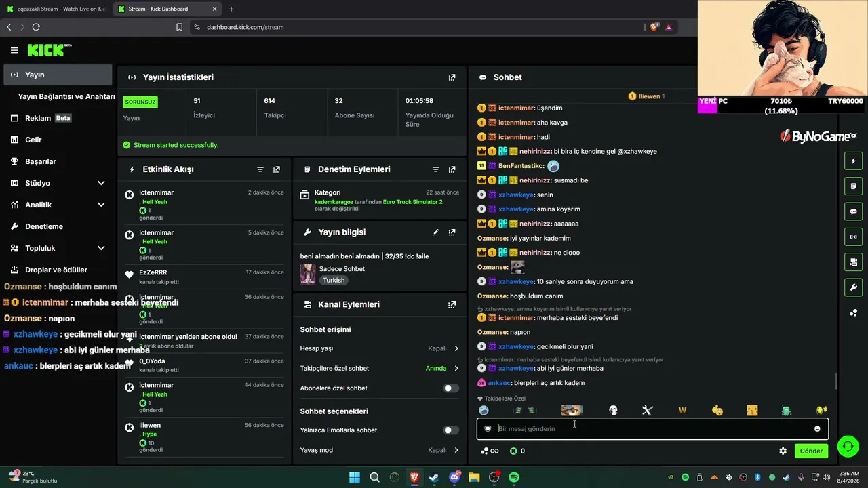Image resolution: width=868 pixels, height=488 pixels.
Task: Toggle Yalnızca Emotlarla sohbet switch
Action: pyautogui.click(x=451, y=430)
